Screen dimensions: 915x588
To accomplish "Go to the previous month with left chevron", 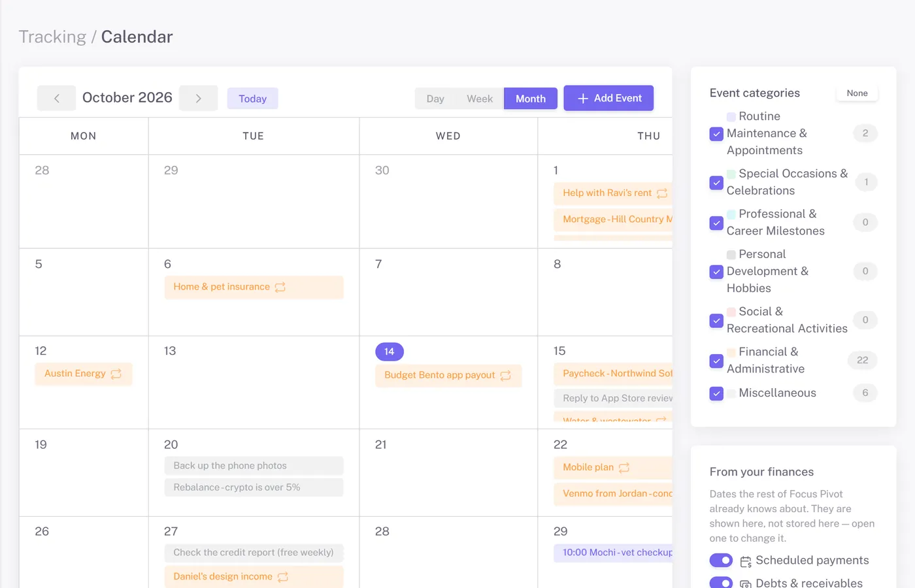I will (56, 98).
